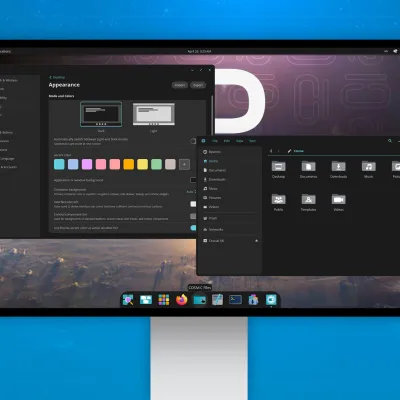Open the interface text color swatch
Image resolution: width=400 pixels, height=400 pixels.
[193, 204]
